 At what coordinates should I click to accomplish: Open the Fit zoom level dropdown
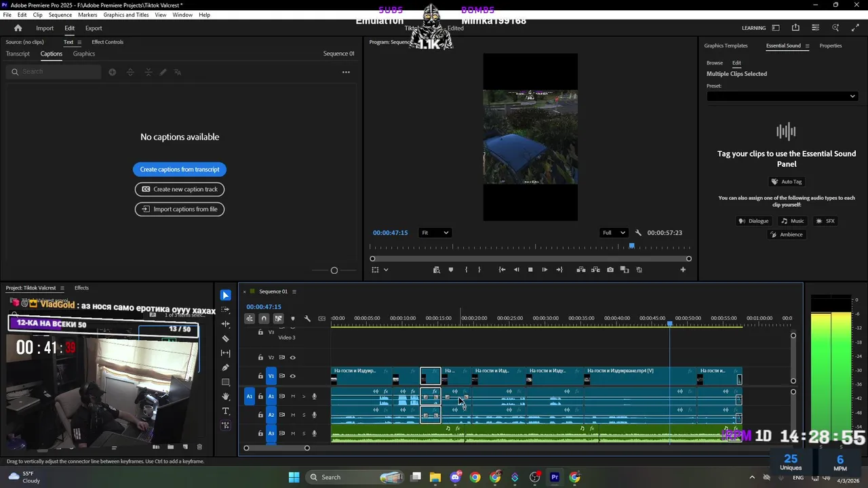[x=435, y=232]
